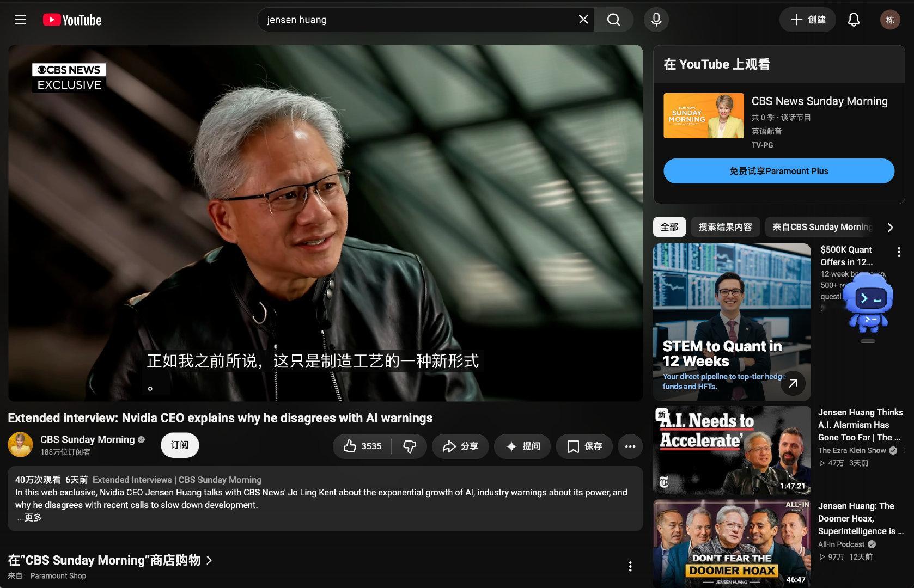Screen dimensions: 914x588
Task: Open more actions ellipsis beside 保存
Action: point(630,446)
